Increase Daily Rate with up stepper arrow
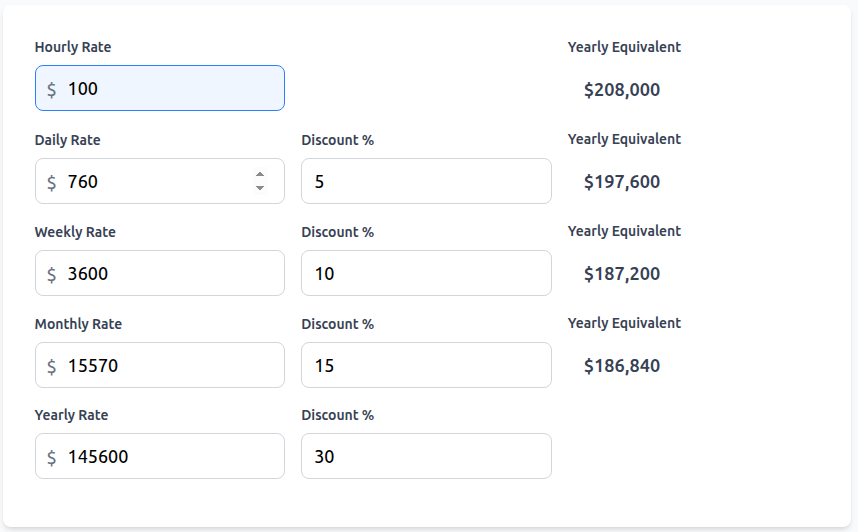The image size is (858, 532). (260, 175)
